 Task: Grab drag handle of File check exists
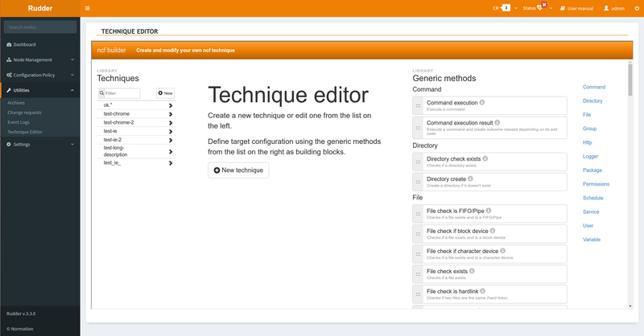pyautogui.click(x=418, y=274)
